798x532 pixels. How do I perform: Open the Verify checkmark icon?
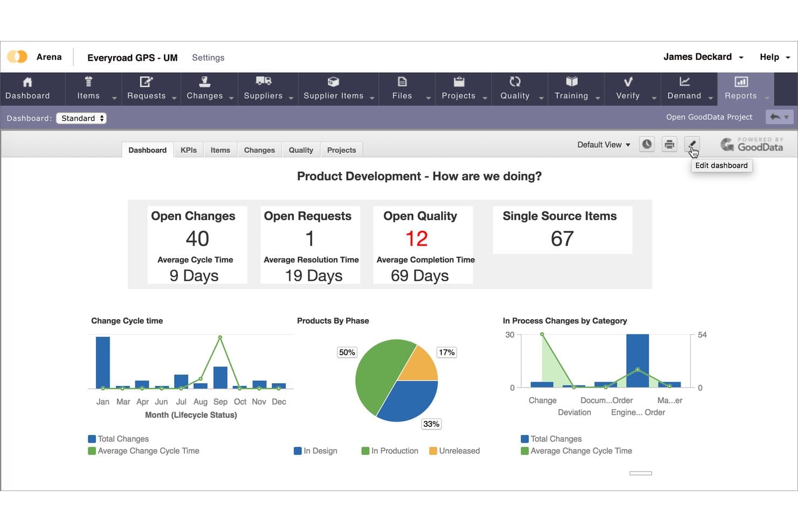tap(628, 82)
